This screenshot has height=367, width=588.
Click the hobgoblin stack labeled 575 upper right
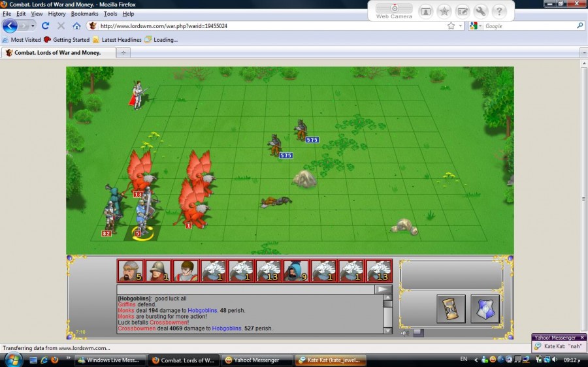[301, 130]
